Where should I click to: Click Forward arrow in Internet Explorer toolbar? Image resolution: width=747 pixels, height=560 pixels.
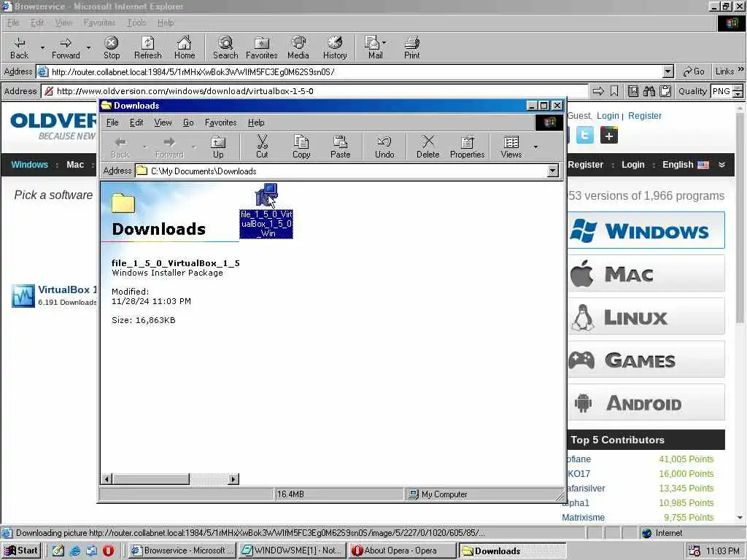point(66,47)
